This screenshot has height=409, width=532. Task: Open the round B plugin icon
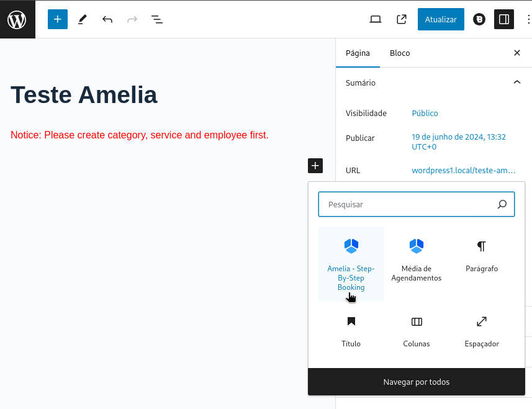pos(479,19)
